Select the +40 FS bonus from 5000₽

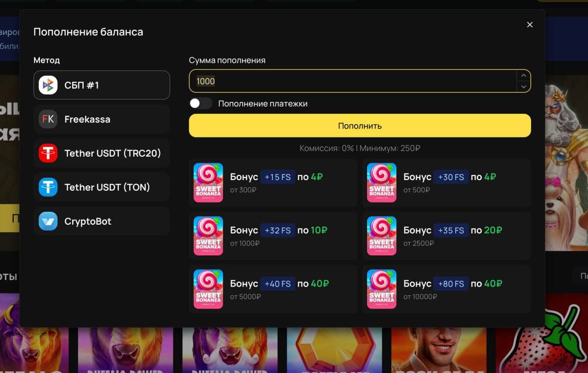273,289
